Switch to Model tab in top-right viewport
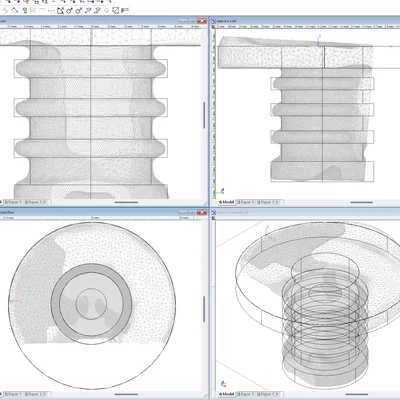 (226, 202)
